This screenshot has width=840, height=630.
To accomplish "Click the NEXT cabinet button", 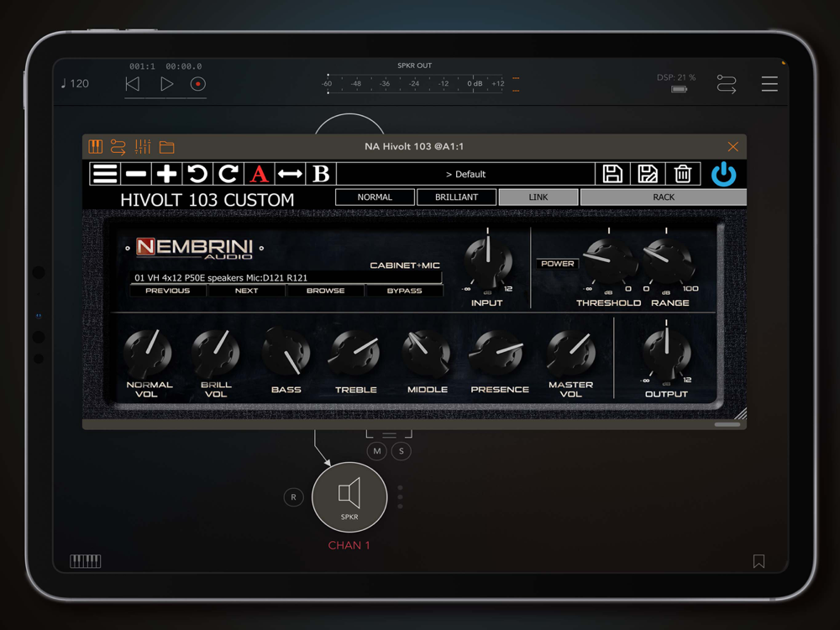I will pos(246,291).
